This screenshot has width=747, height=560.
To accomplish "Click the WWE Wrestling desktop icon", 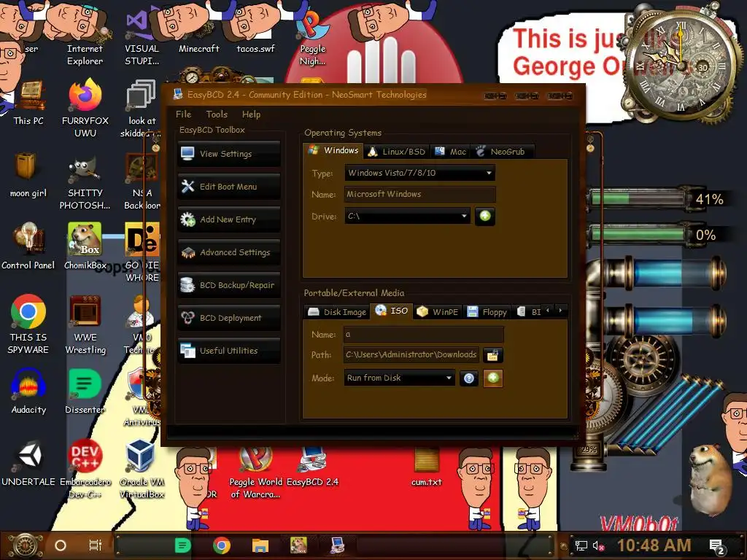I will [85, 324].
